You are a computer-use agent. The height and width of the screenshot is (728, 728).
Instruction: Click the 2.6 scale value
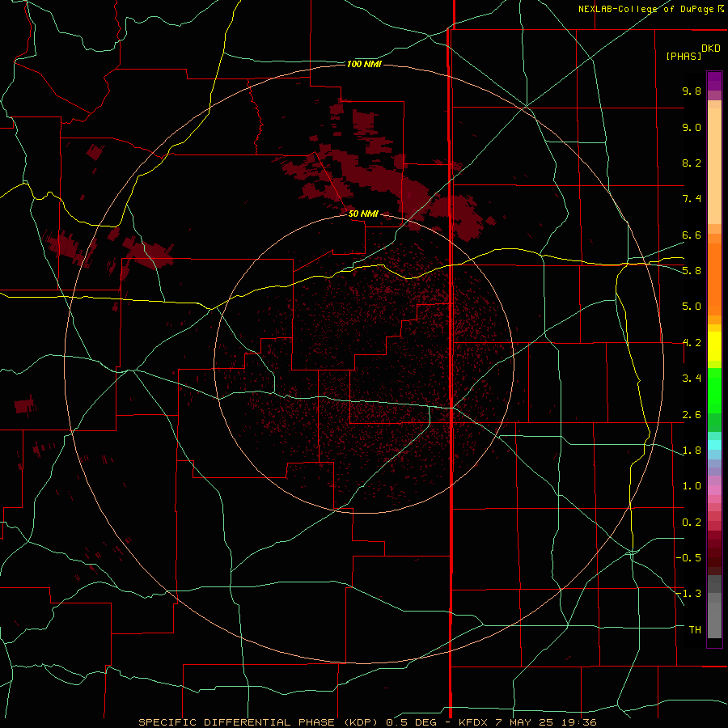coord(692,415)
